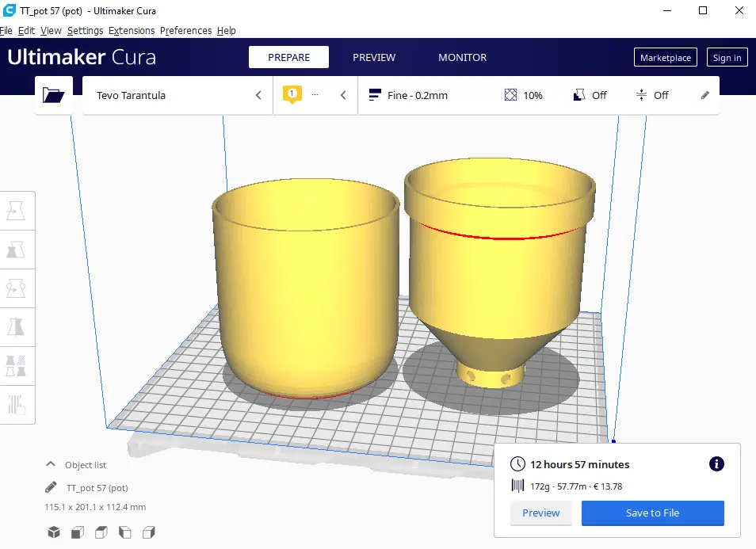Image resolution: width=756 pixels, height=549 pixels.
Task: Select the Move tool in left toolbar
Action: [16, 211]
